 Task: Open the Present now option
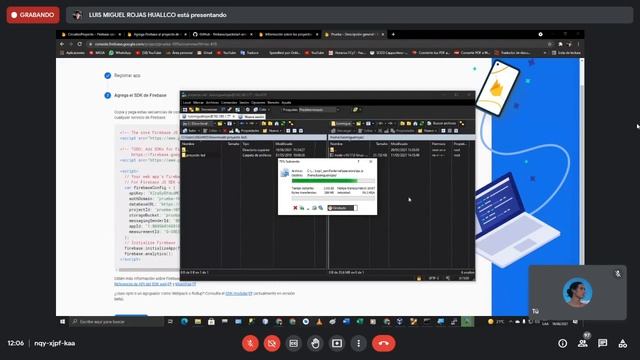click(337, 343)
